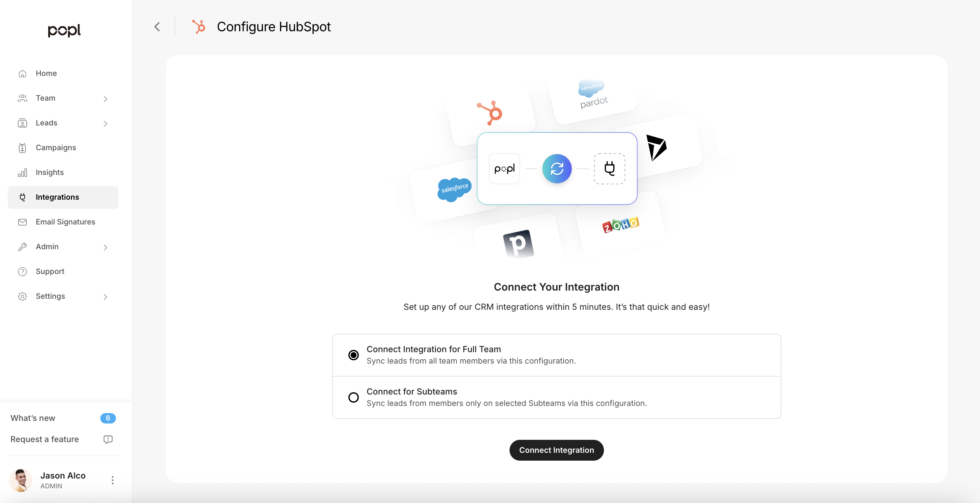
Task: Open What's new updates link
Action: tap(33, 418)
